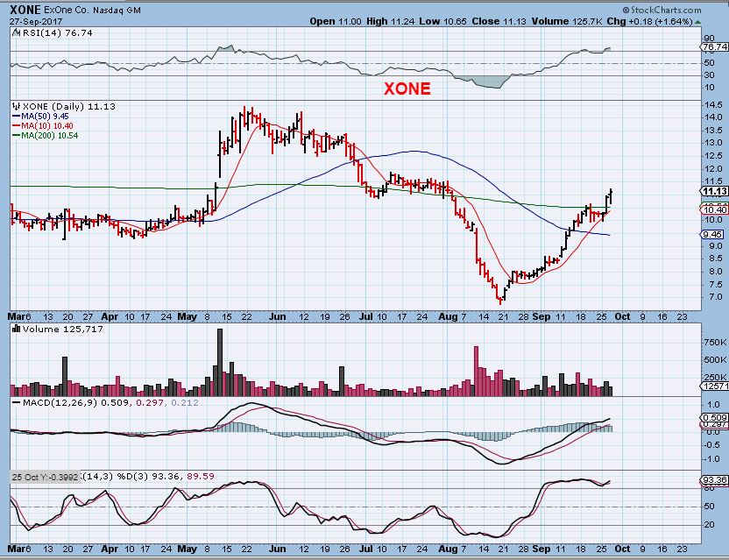Click the tall red August volume spike bar
The image size is (729, 560).
pyautogui.click(x=476, y=372)
